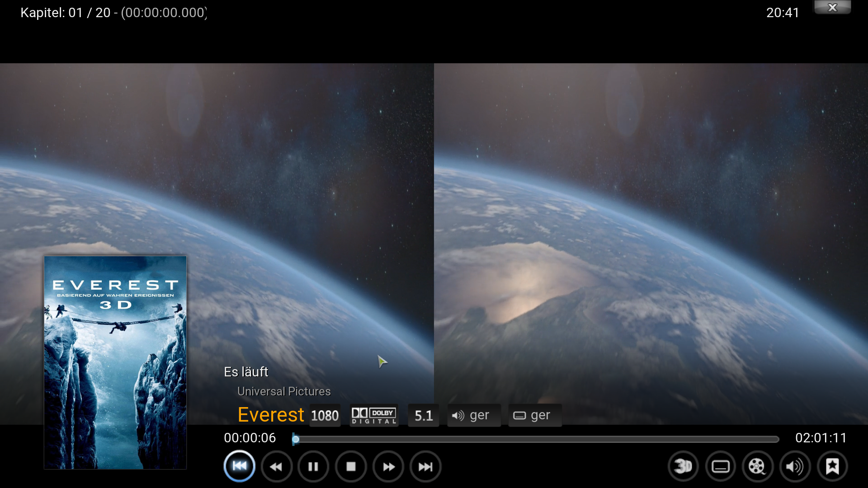Click the rewind button
Screen dimensions: 868x488
(277, 466)
